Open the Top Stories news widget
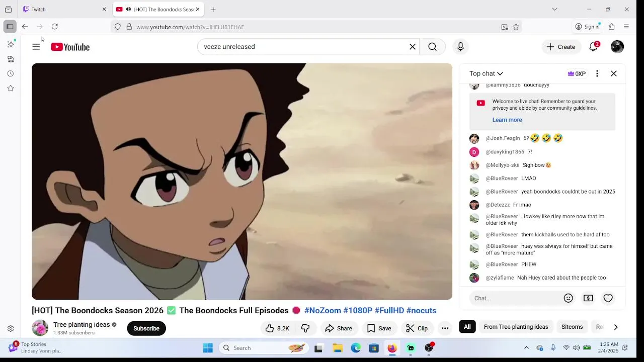Screen dimensions: 644x362 35,347
